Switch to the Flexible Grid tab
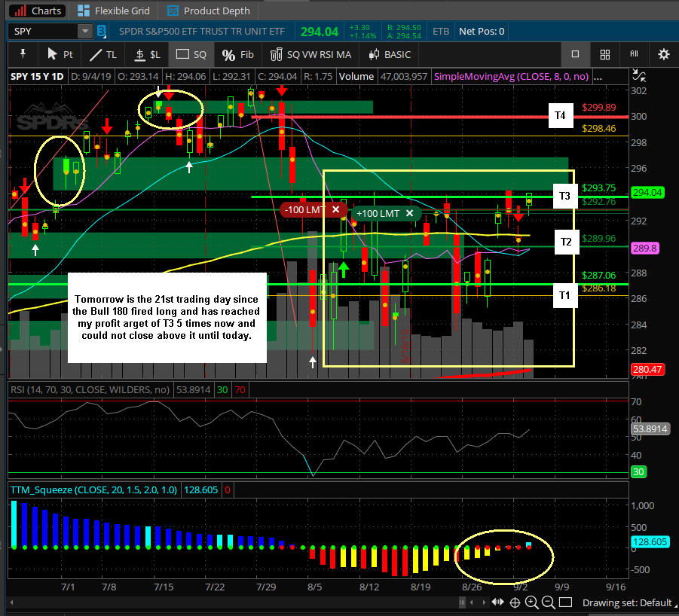Viewport: 679px width, 616px height. click(x=114, y=11)
